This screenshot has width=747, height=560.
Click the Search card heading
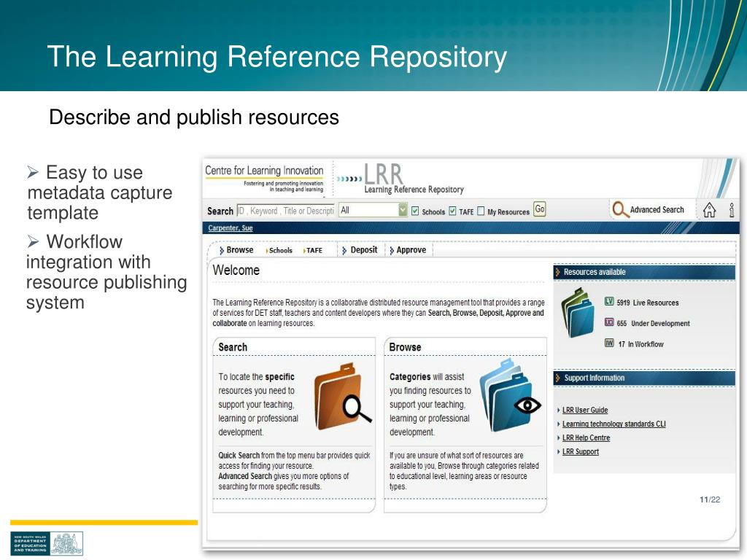[233, 347]
